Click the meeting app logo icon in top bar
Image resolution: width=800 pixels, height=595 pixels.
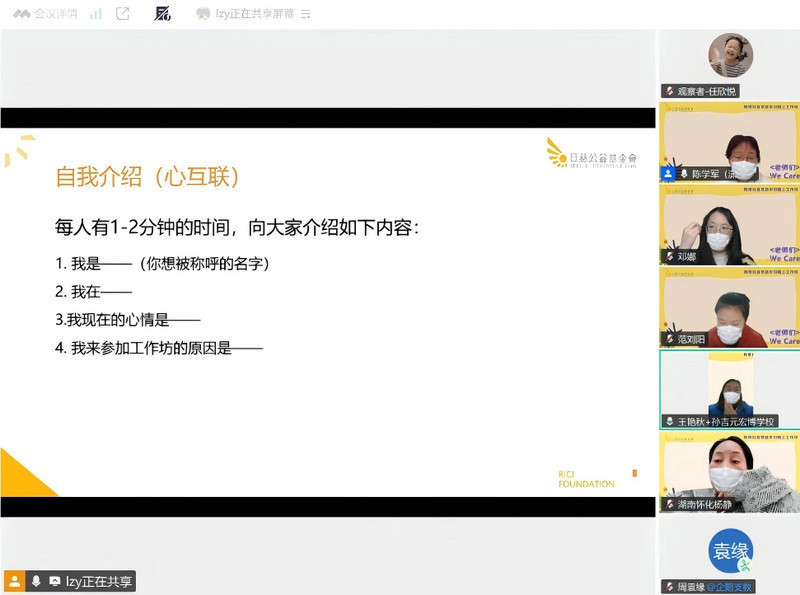coord(22,12)
